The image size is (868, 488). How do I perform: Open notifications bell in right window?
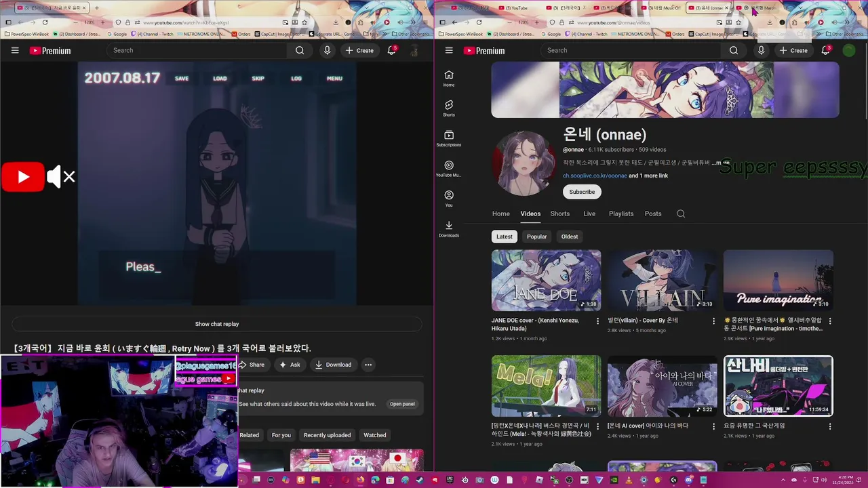pyautogui.click(x=826, y=50)
